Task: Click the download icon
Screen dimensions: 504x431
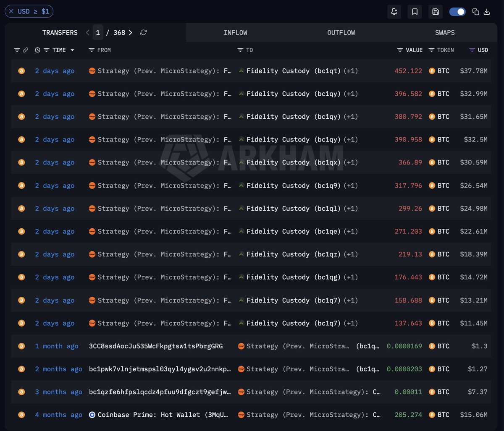Action: tap(487, 12)
